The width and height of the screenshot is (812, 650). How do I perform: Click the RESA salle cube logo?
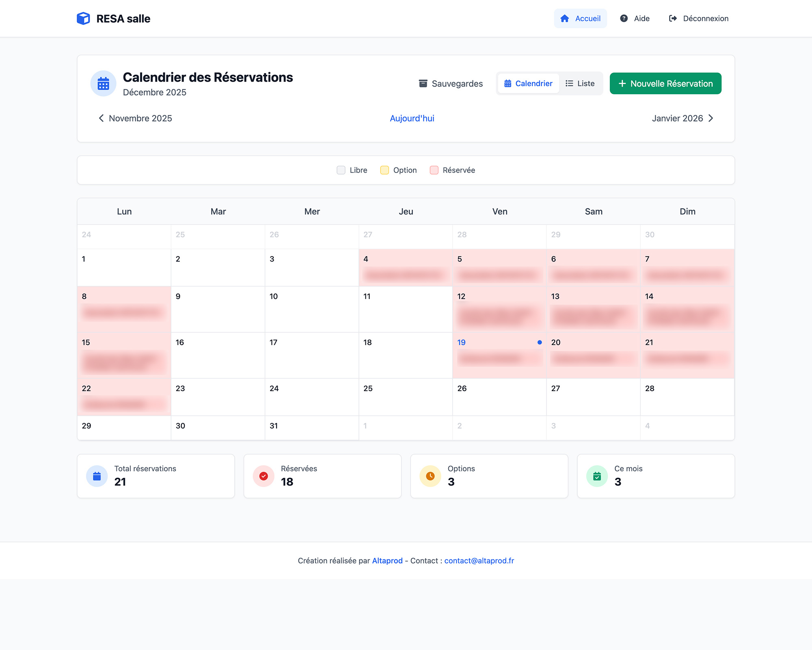coord(83,18)
